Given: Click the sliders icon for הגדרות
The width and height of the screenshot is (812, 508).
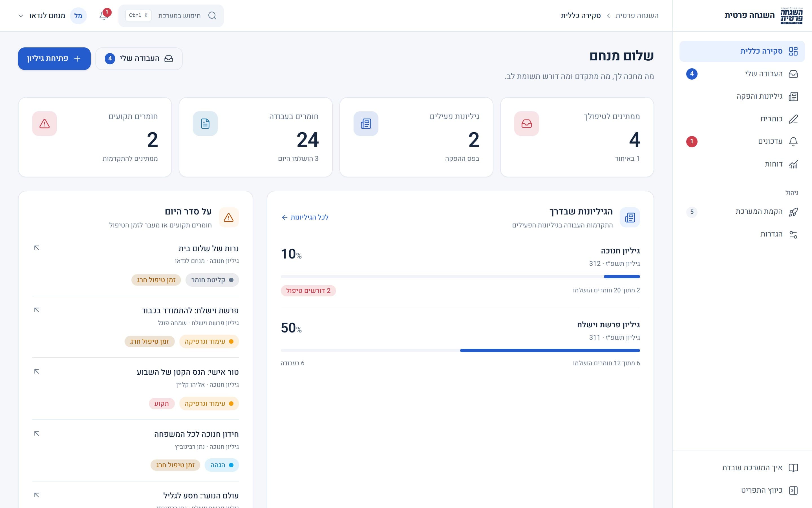Looking at the screenshot, I should tap(793, 235).
